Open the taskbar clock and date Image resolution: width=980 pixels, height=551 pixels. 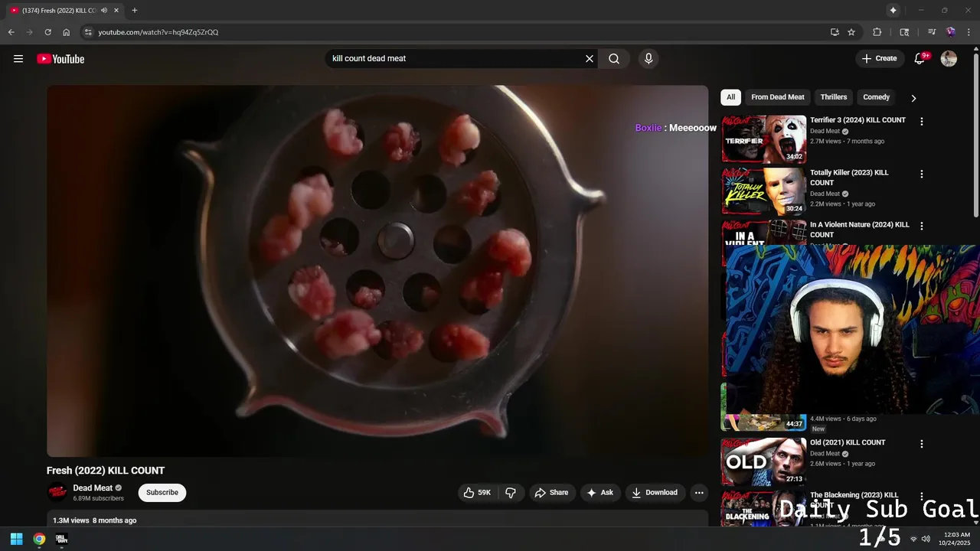pos(954,539)
